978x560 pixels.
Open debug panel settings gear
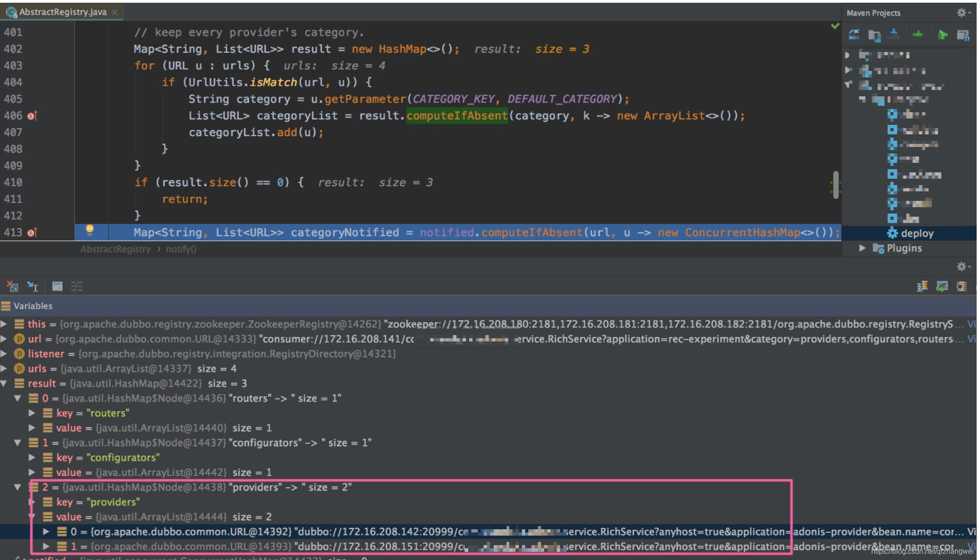pyautogui.click(x=963, y=267)
